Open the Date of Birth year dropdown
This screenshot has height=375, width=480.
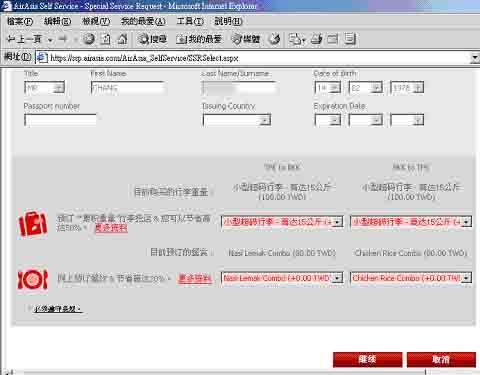click(407, 88)
